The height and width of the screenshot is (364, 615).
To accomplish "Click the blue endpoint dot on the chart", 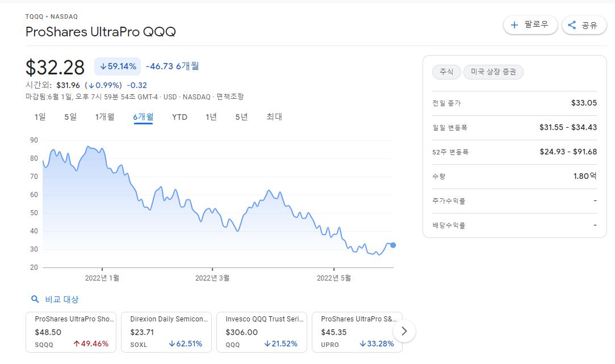I will [393, 245].
